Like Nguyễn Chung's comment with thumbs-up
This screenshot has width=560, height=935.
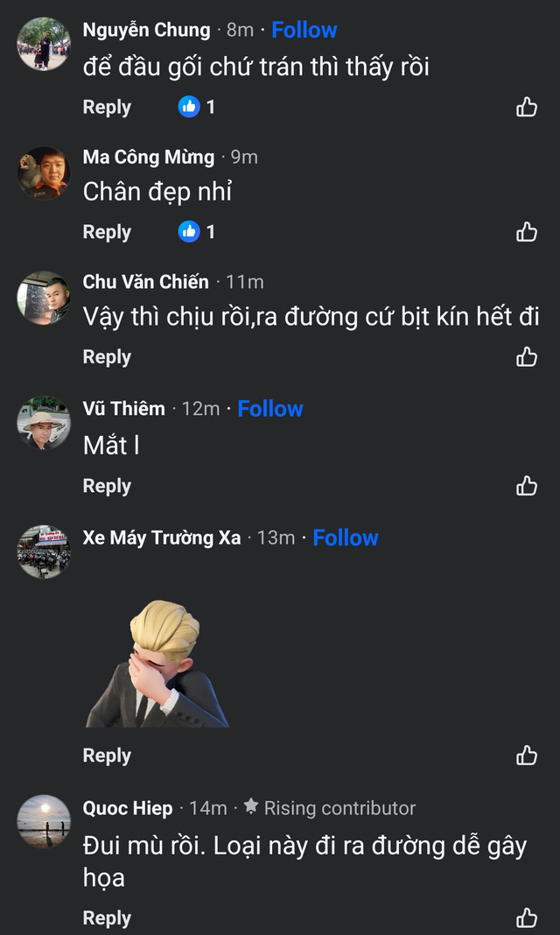(526, 108)
